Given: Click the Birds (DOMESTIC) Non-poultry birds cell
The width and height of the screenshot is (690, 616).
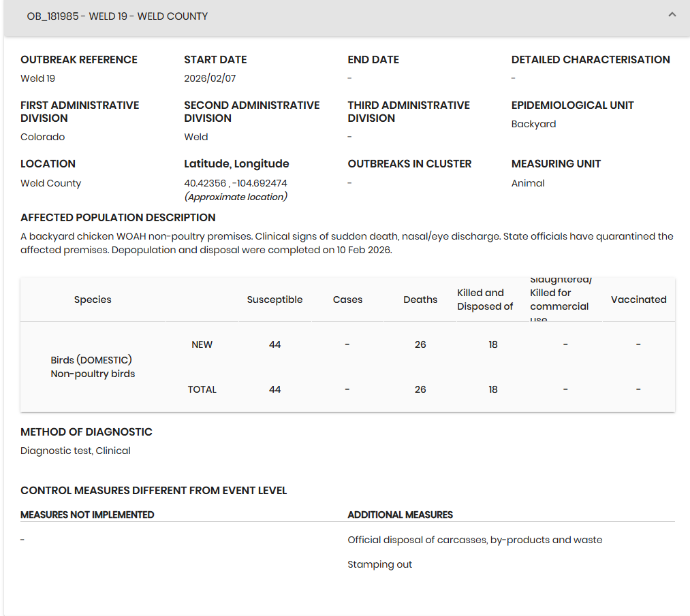Looking at the screenshot, I should [x=93, y=367].
